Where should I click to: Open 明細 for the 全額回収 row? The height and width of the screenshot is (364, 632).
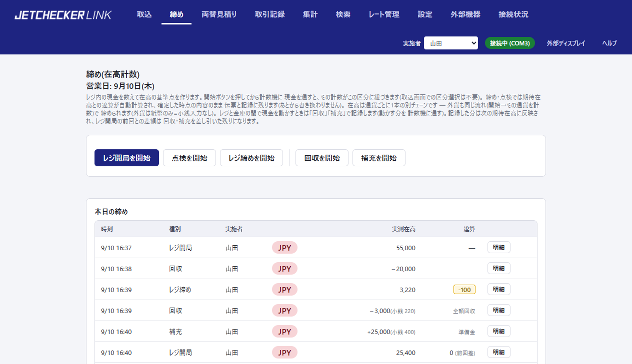pos(499,311)
